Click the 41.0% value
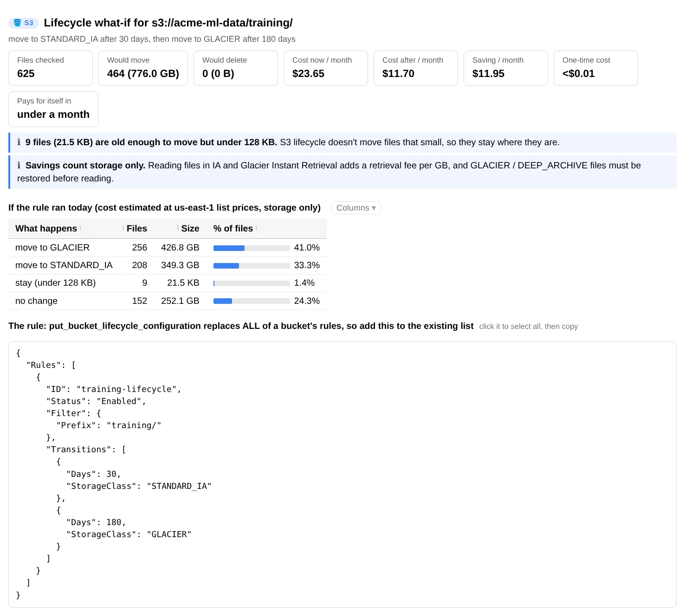 (307, 248)
